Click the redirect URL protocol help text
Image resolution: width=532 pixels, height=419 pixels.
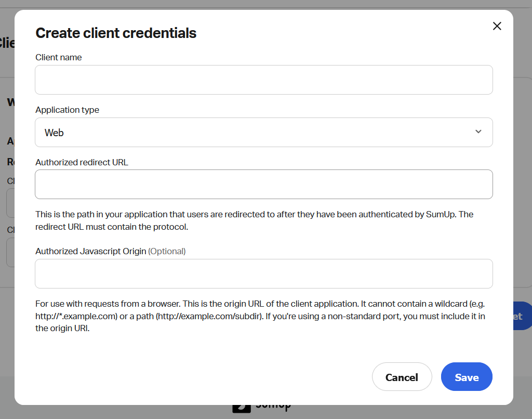click(x=255, y=221)
